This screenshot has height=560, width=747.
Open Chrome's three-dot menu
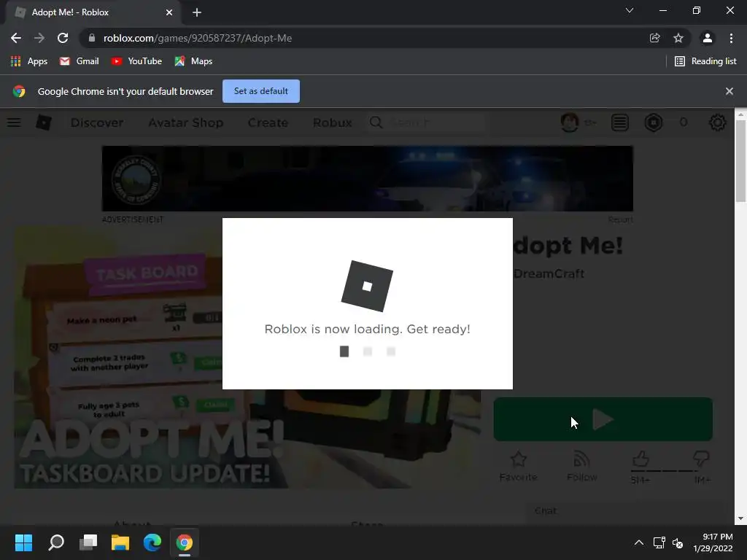[731, 38]
